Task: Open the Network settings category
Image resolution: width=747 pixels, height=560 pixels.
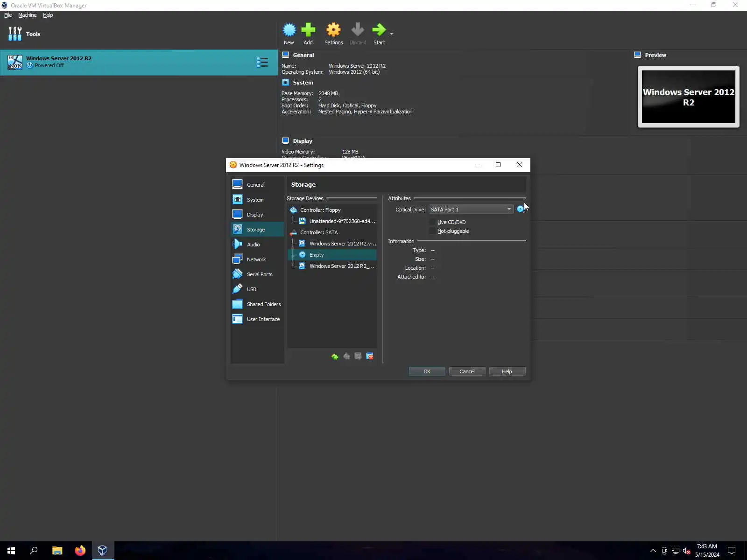Action: (257, 259)
